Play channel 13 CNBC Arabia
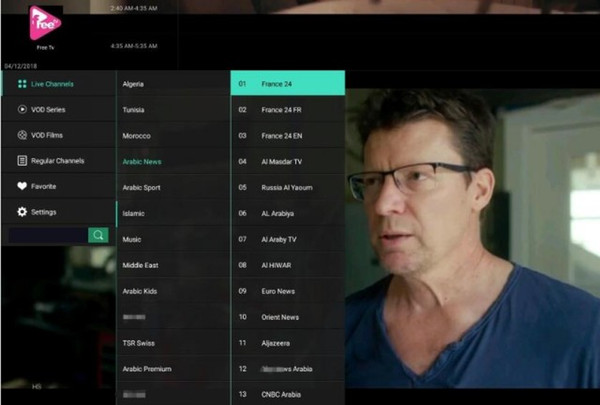This screenshot has width=600, height=405. click(x=288, y=394)
